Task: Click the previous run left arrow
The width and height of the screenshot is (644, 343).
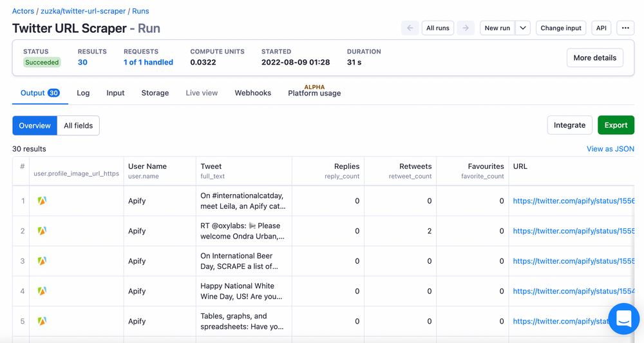Action: pyautogui.click(x=410, y=28)
